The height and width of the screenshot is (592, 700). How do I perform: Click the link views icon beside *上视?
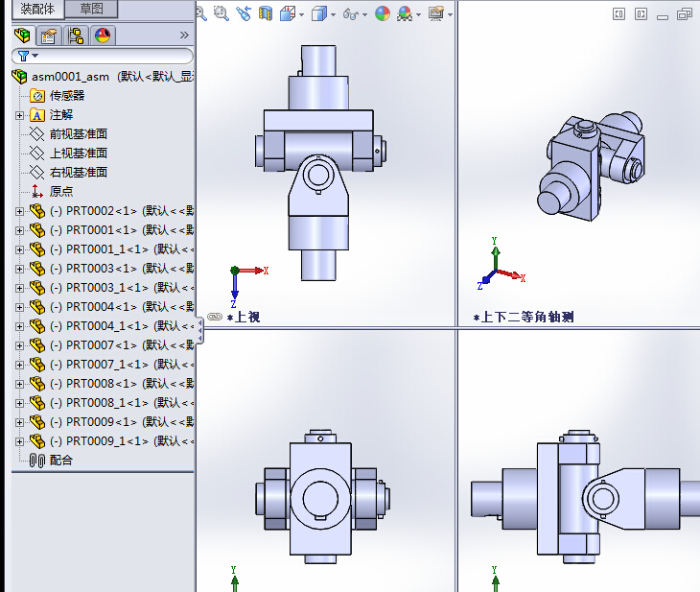click(215, 317)
